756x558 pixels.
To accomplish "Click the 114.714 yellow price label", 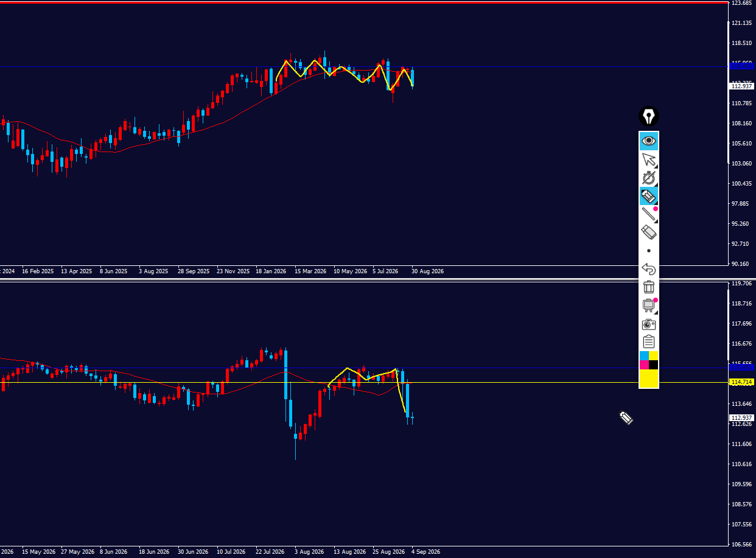I will (x=742, y=382).
